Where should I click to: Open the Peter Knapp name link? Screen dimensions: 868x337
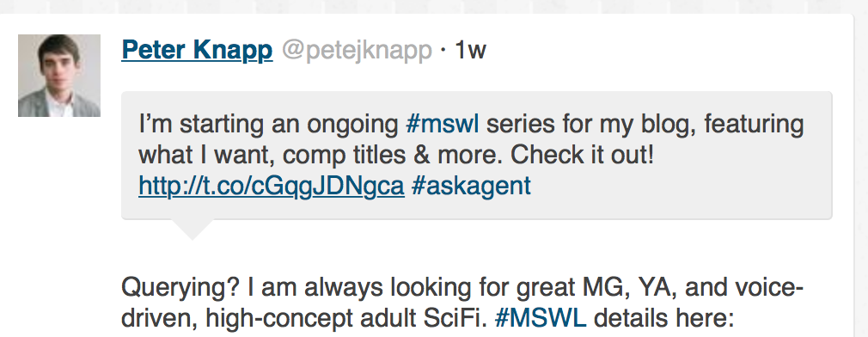click(197, 51)
